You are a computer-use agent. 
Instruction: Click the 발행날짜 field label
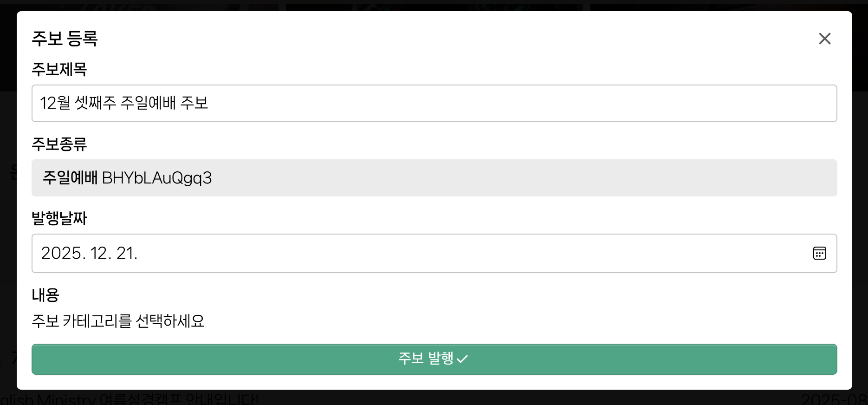(x=59, y=218)
